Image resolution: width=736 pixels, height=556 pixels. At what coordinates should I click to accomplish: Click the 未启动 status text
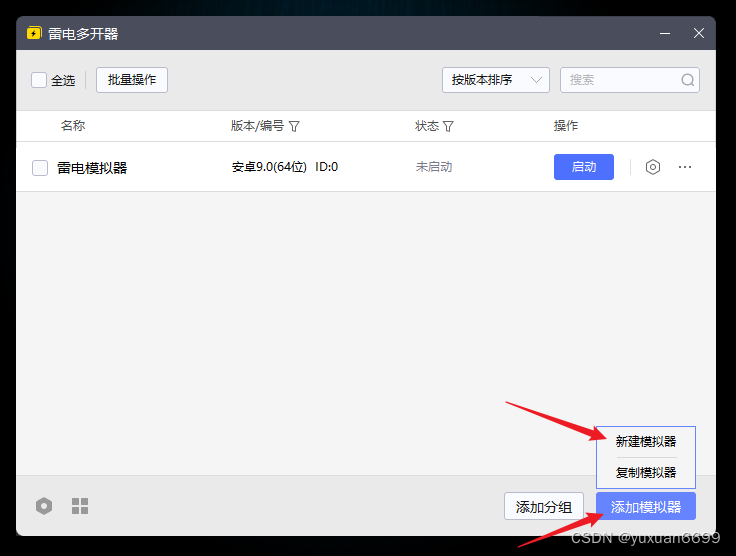(434, 167)
